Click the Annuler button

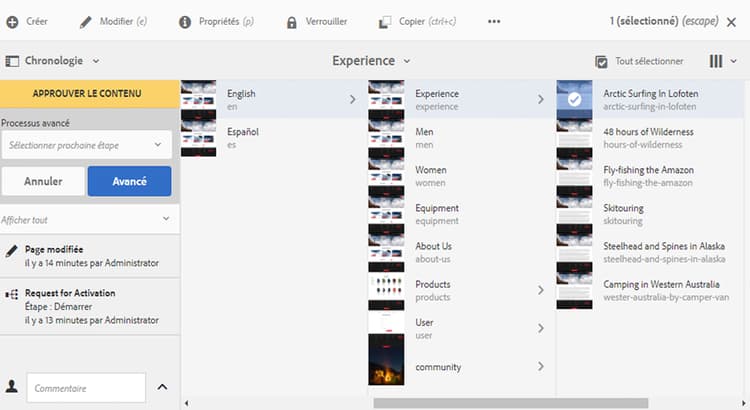(x=43, y=181)
